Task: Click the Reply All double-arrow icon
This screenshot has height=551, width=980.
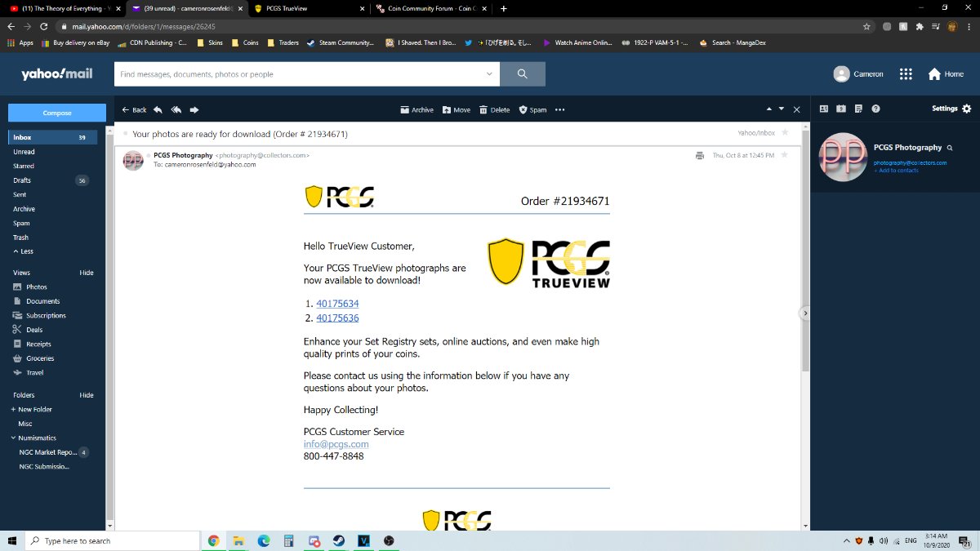Action: (x=176, y=109)
